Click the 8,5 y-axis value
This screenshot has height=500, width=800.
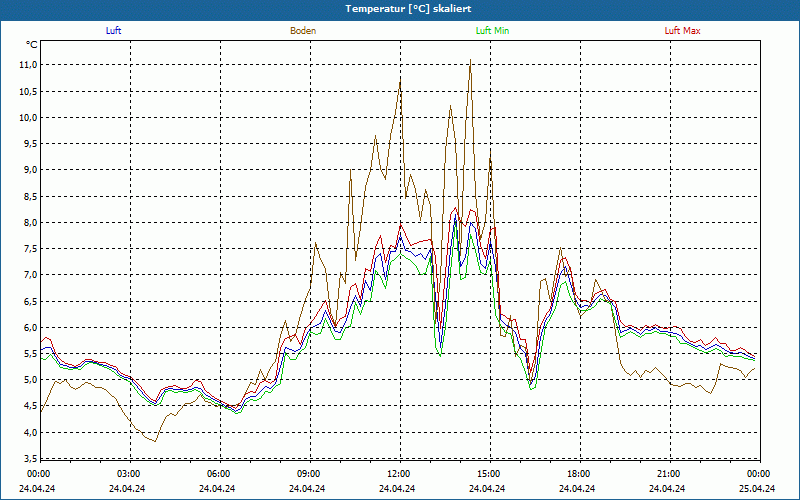[30, 196]
